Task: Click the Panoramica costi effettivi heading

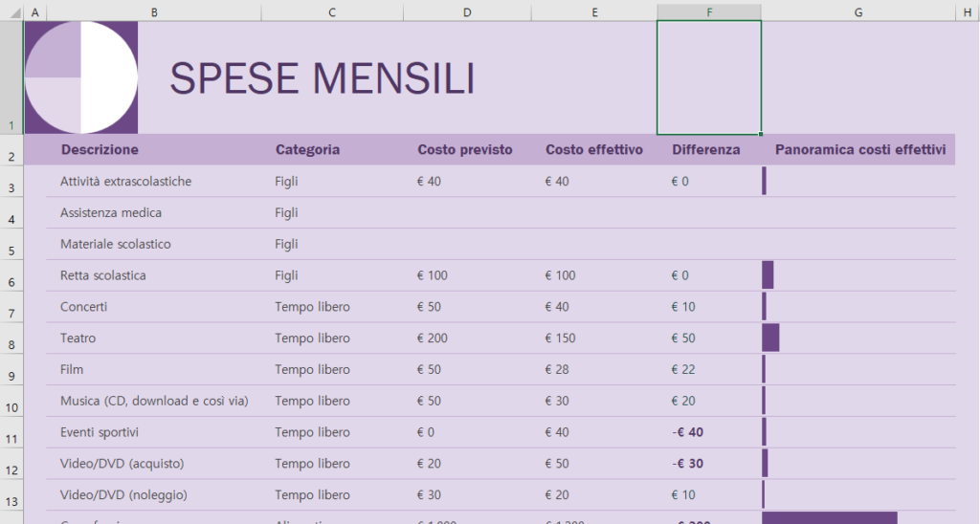Action: pyautogui.click(x=860, y=150)
